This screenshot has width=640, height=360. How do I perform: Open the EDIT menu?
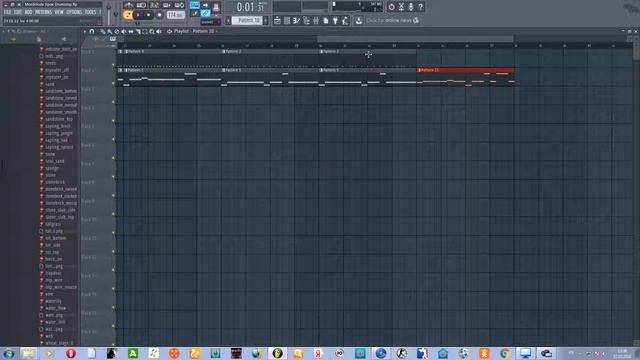point(18,12)
